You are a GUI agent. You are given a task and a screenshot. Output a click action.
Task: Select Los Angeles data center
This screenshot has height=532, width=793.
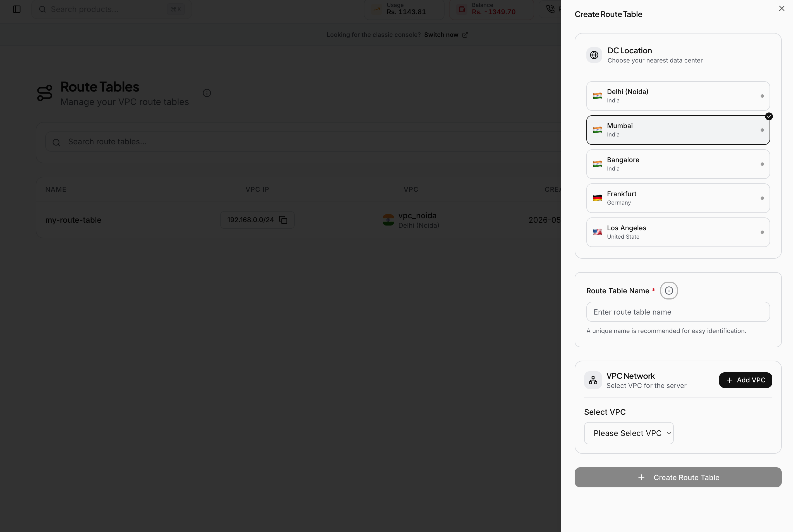coord(678,232)
